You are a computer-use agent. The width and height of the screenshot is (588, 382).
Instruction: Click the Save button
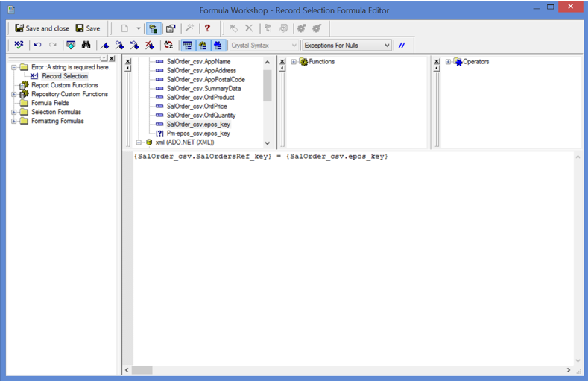[x=87, y=28]
